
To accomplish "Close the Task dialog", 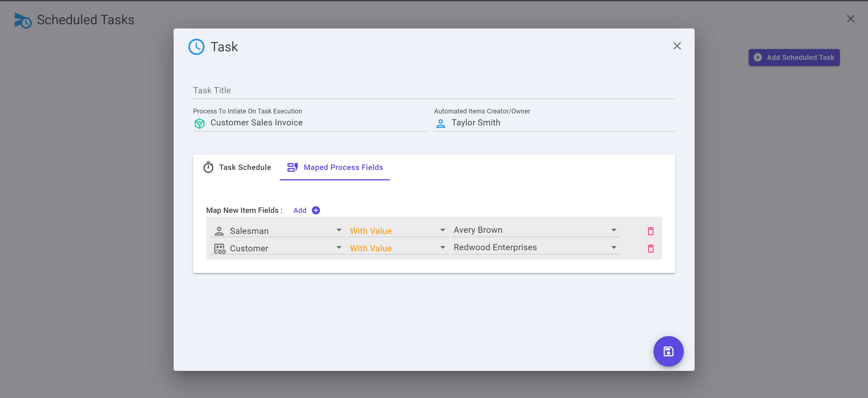I will pyautogui.click(x=677, y=46).
